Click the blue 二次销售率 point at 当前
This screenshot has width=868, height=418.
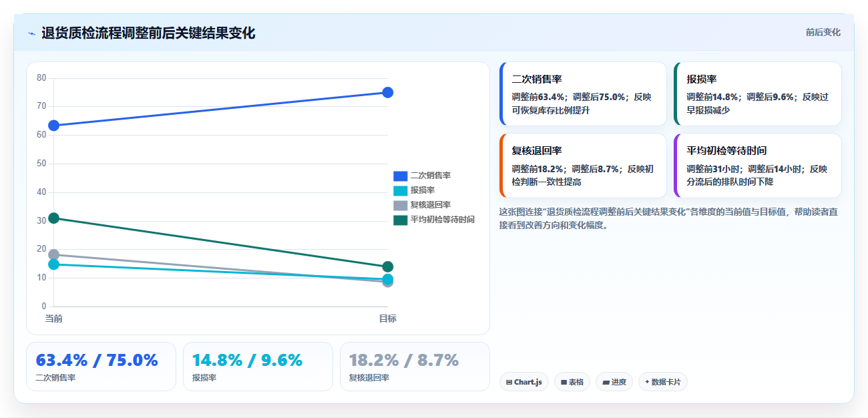(54, 126)
